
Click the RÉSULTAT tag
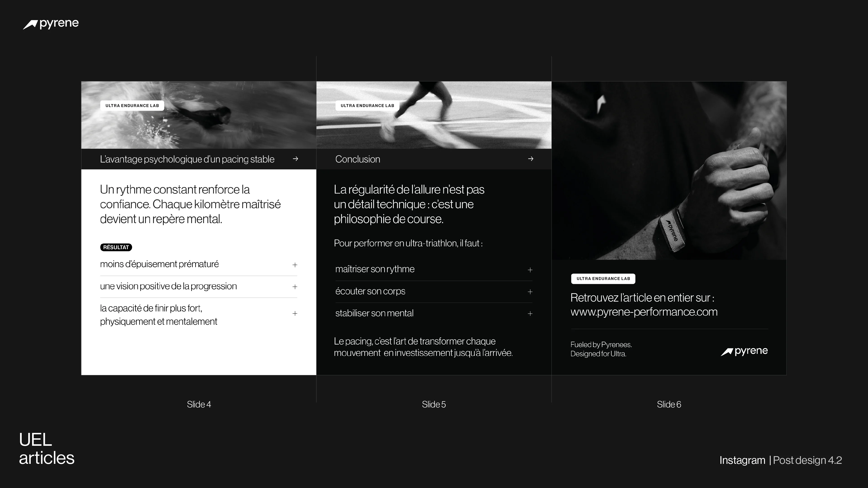pyautogui.click(x=116, y=247)
